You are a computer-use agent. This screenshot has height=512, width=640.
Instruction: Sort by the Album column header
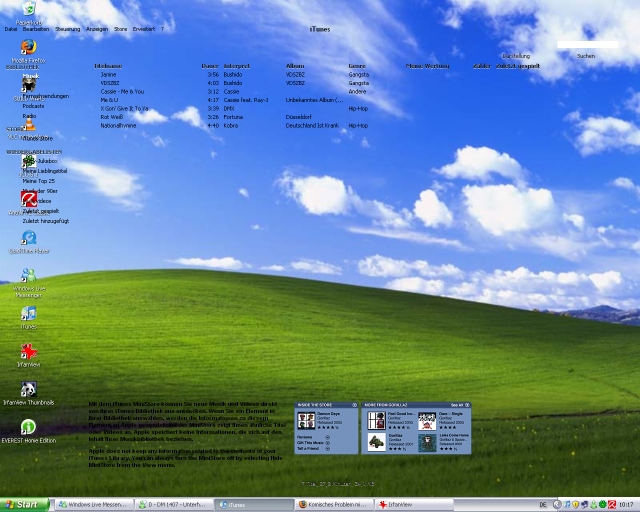click(x=295, y=66)
